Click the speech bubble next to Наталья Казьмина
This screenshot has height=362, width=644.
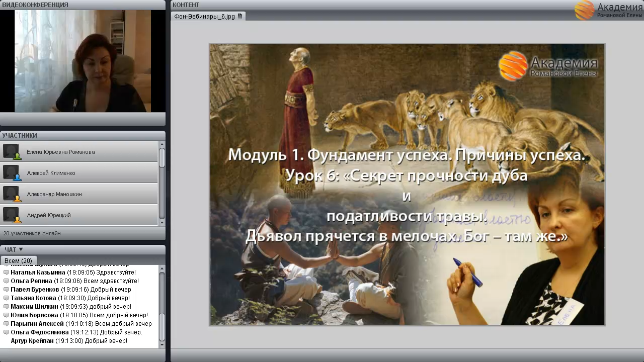pyautogui.click(x=6, y=273)
